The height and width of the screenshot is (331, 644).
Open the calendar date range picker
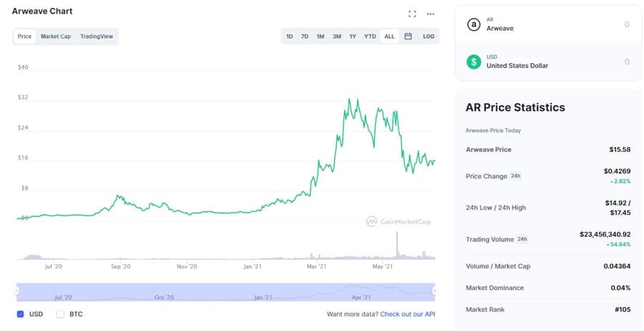408,36
